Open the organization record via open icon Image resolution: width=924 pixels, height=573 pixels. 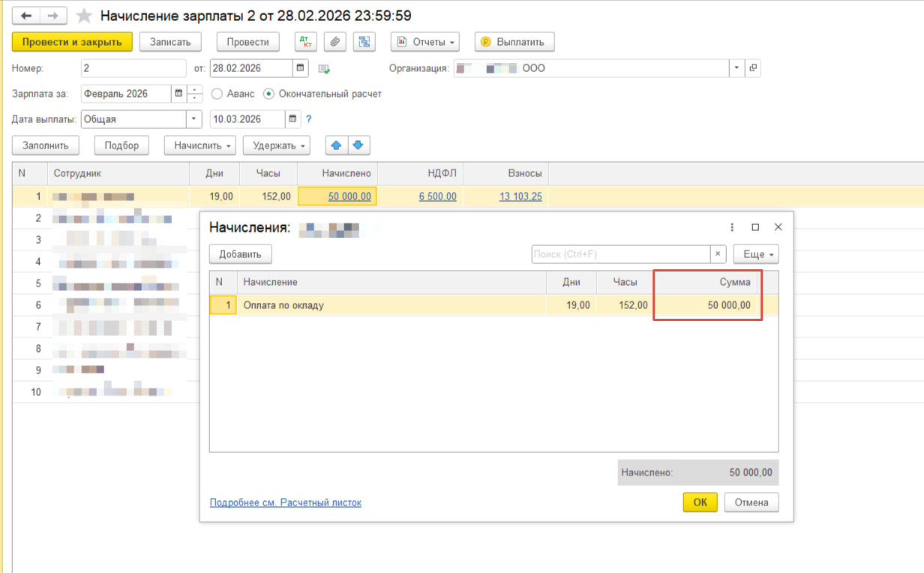click(x=753, y=68)
